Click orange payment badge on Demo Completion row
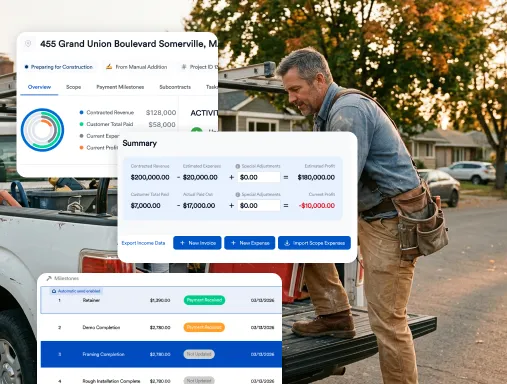Screen dimensions: 507x384 tap(204, 327)
